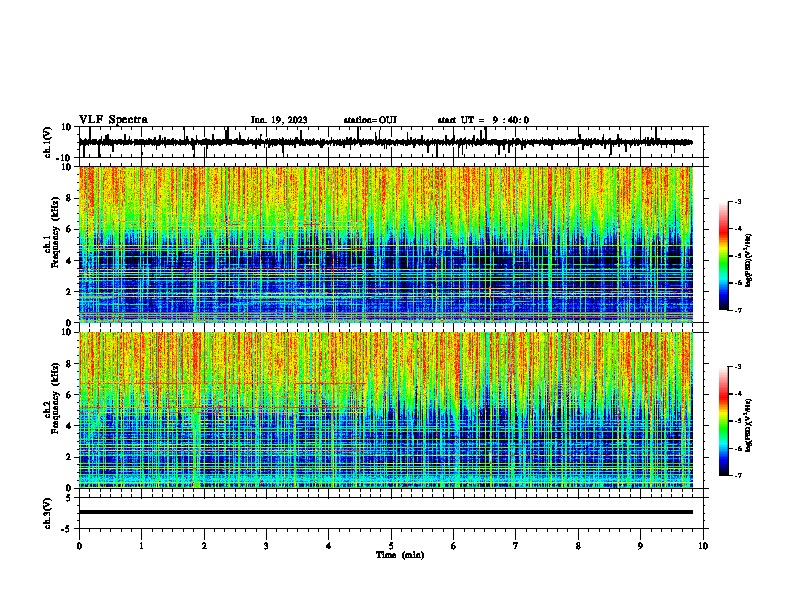Click the "-3" tick on ch.2 color bar
Image resolution: width=792 pixels, height=612 pixels.
tap(737, 367)
